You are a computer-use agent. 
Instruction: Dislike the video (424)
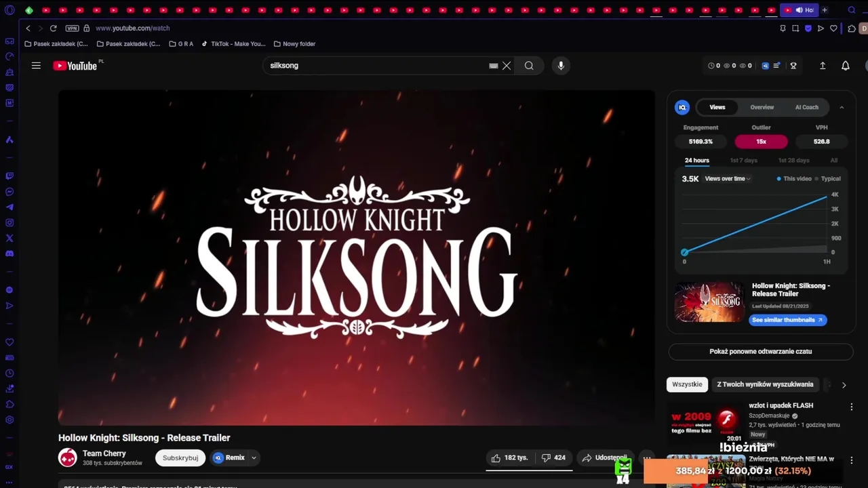click(x=553, y=458)
